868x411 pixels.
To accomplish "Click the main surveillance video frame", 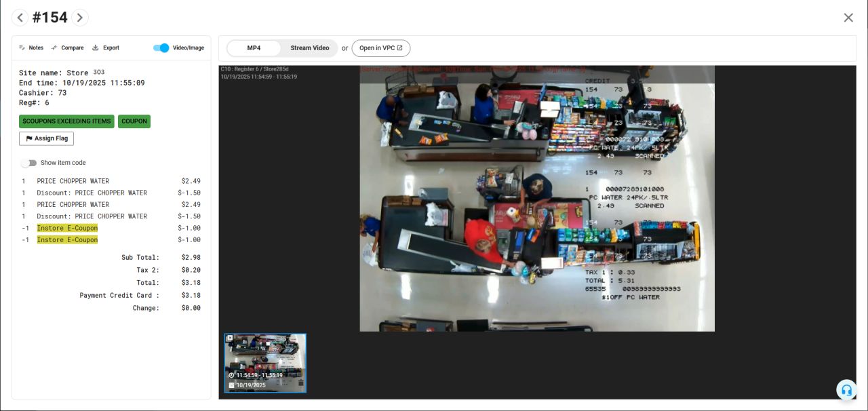I will (x=537, y=198).
